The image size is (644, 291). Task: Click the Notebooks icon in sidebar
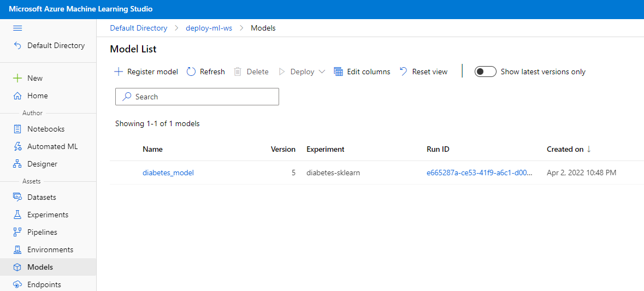click(17, 129)
